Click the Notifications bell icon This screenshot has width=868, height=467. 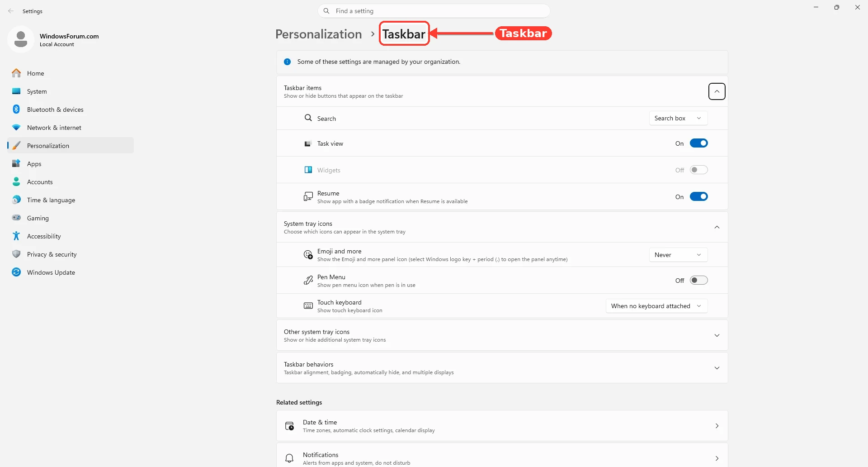click(x=290, y=458)
